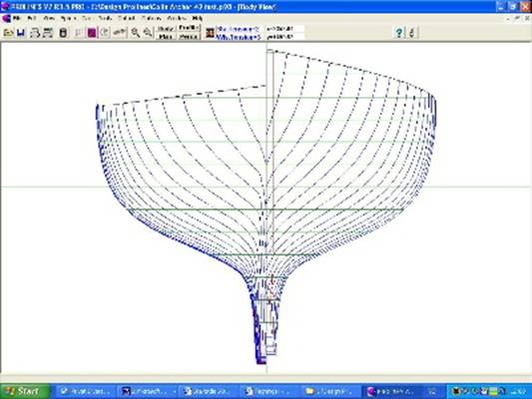Click the dark red icon beside view buttons

[210, 33]
